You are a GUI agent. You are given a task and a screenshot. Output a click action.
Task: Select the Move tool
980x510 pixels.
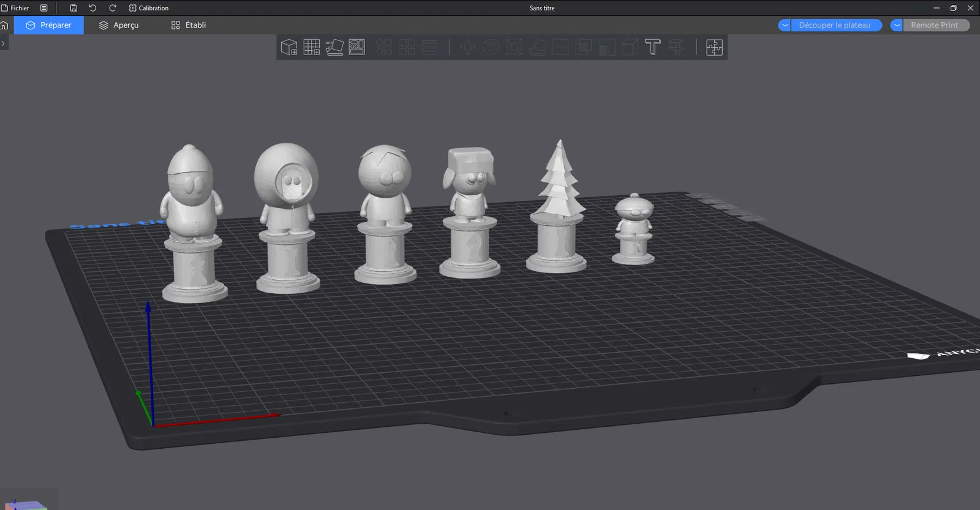point(468,47)
